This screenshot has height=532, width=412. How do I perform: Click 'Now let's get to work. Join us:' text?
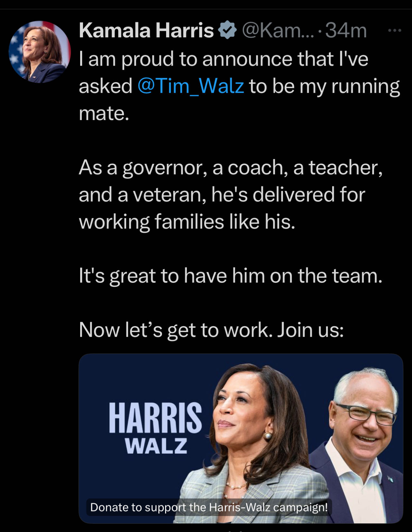tap(211, 330)
